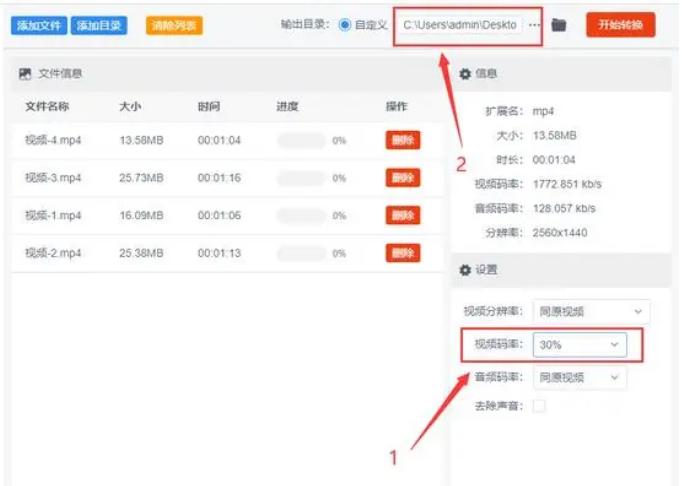Click the 进度 column header
Image resolution: width=682 pixels, height=486 pixels.
(x=288, y=107)
